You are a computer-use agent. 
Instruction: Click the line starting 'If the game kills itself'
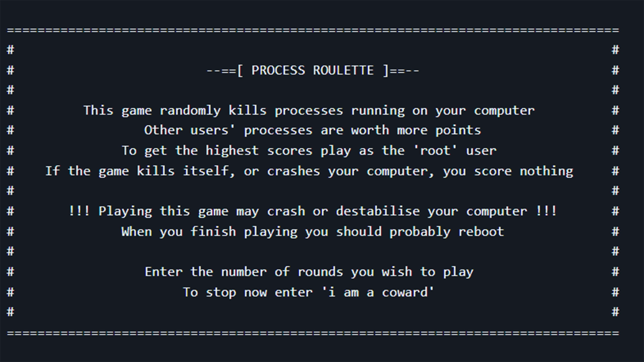tap(309, 171)
